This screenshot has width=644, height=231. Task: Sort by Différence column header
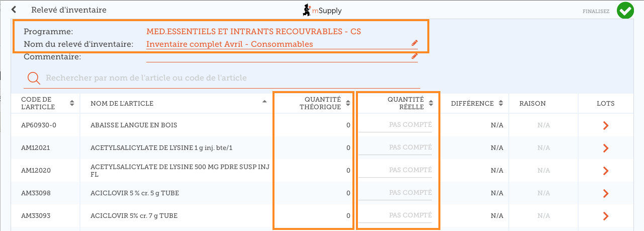(501, 103)
